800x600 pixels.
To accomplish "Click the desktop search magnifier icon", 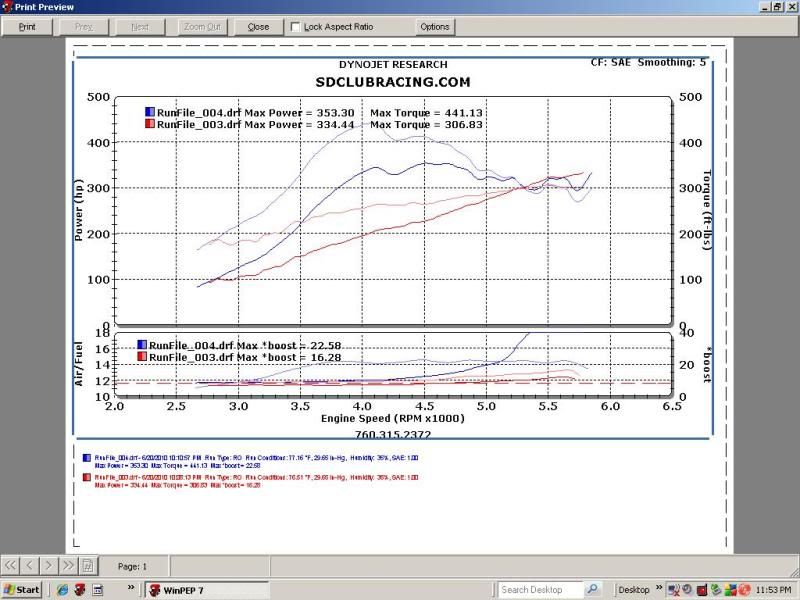I will click(592, 590).
